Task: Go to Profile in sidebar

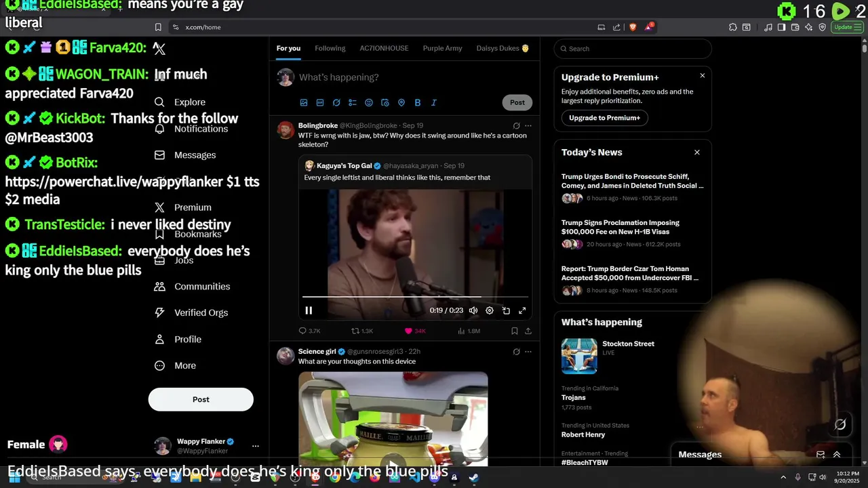Action: point(178,339)
